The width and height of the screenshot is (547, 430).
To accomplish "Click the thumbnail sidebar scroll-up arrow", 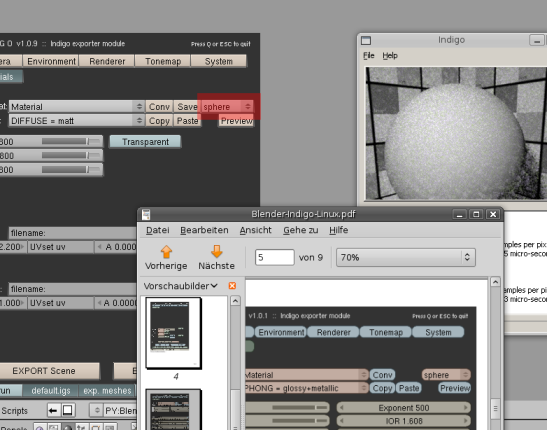I will pyautogui.click(x=235, y=301).
